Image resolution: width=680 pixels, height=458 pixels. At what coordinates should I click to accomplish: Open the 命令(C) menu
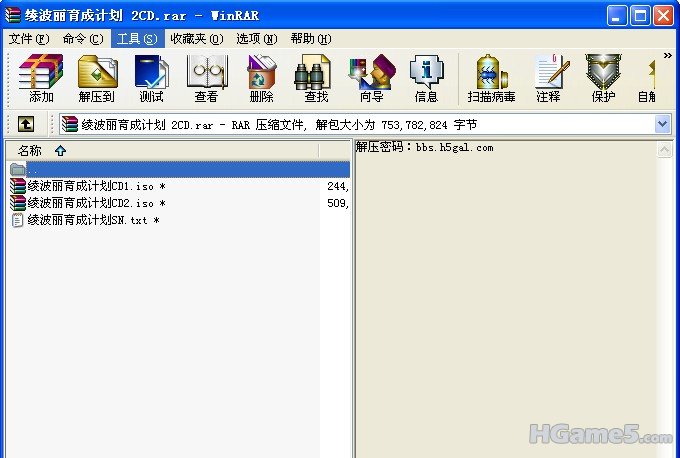(x=83, y=39)
